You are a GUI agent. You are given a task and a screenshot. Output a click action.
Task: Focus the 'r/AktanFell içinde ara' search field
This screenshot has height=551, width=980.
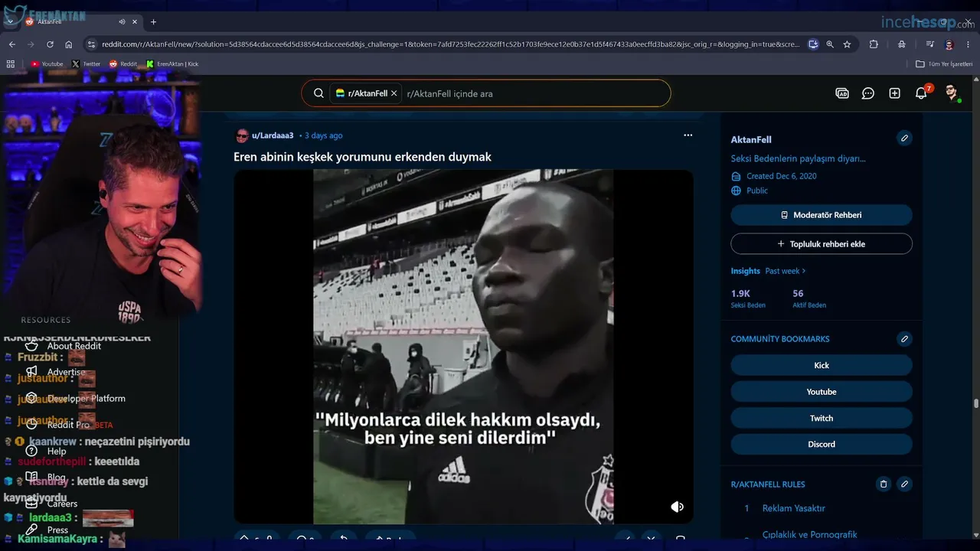tap(536, 93)
